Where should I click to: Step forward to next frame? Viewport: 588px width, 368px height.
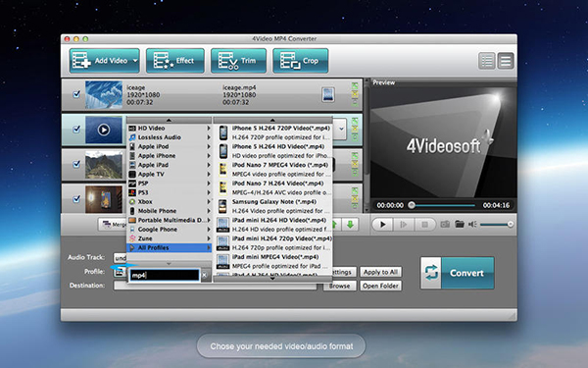(404, 225)
